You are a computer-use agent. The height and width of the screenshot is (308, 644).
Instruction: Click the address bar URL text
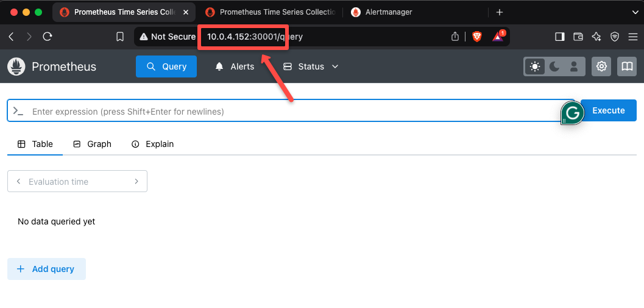255,37
